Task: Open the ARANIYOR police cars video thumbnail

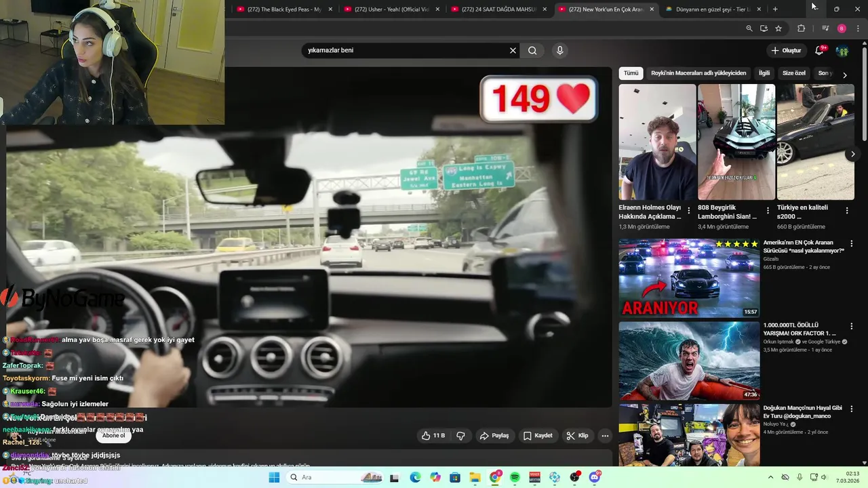Action: (x=689, y=277)
